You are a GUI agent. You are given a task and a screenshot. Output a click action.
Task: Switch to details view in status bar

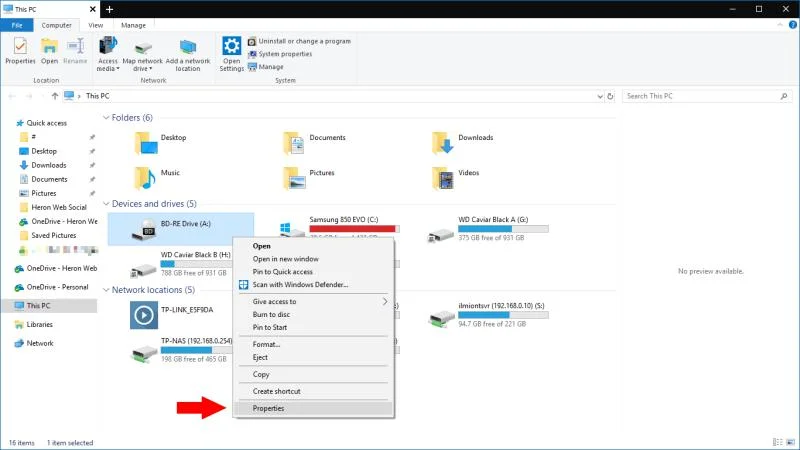pos(778,442)
